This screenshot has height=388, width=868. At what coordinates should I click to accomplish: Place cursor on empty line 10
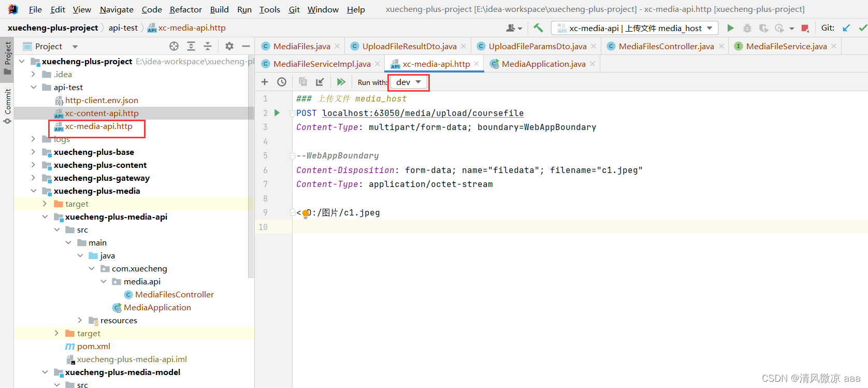580,227
